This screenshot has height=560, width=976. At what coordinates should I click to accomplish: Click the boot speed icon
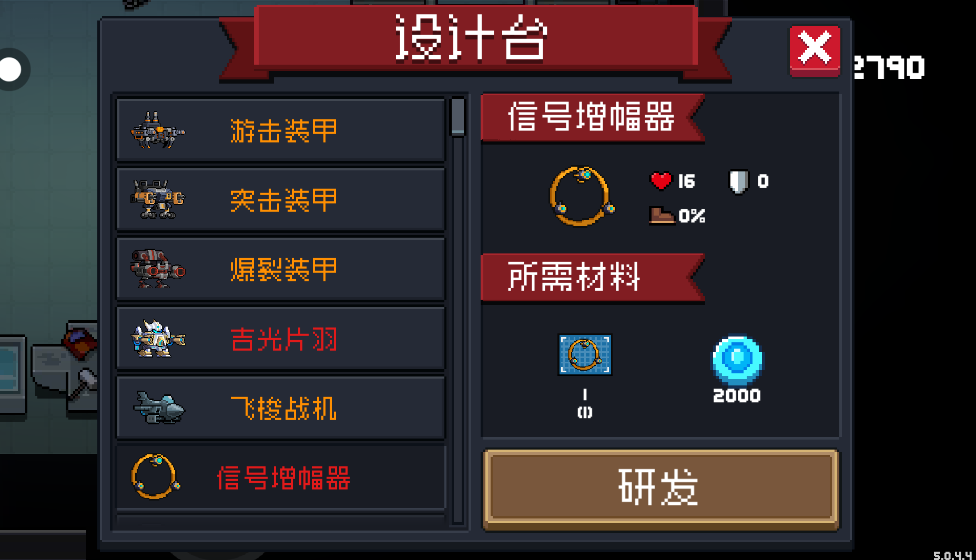pyautogui.click(x=662, y=215)
